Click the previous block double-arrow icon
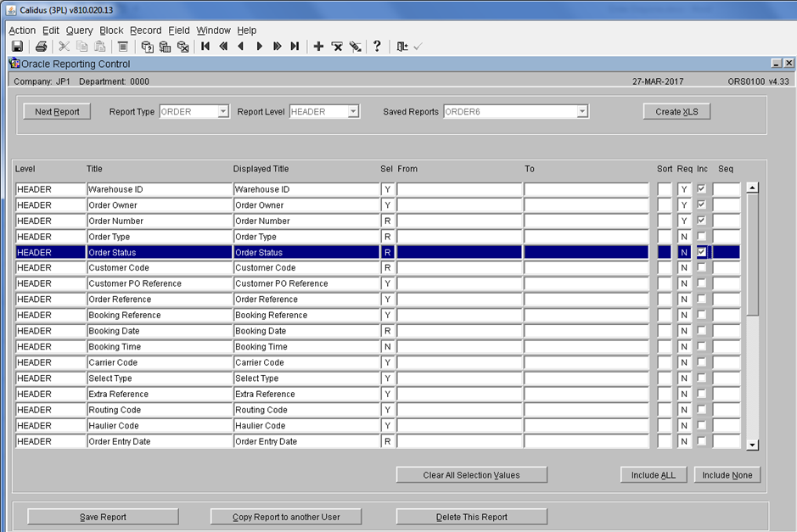Image resolution: width=797 pixels, height=532 pixels. pyautogui.click(x=223, y=47)
